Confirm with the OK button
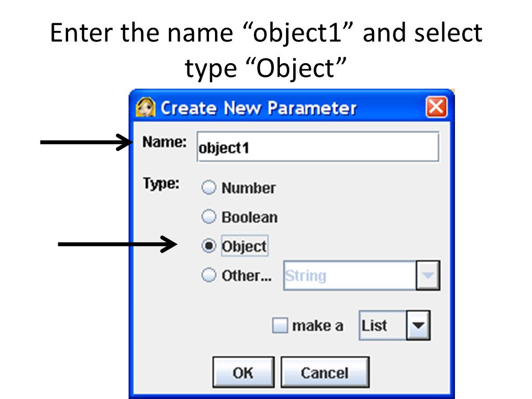Viewport: 532px width, 399px height. [x=244, y=372]
